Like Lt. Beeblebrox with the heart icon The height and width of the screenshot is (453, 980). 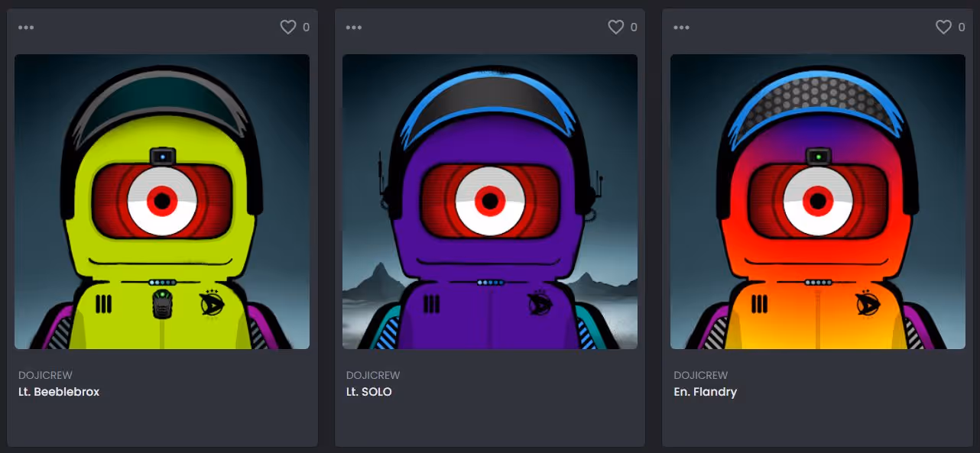pyautogui.click(x=288, y=28)
